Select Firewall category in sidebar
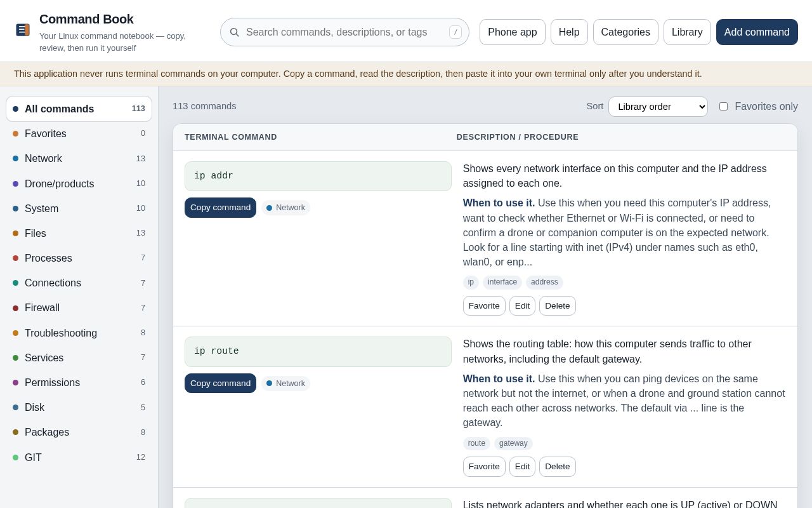Viewport: 812px width, 508px height. [x=79, y=308]
